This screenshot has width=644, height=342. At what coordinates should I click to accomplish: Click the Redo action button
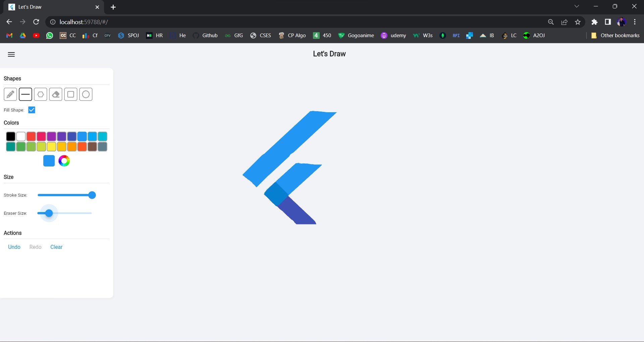pyautogui.click(x=36, y=247)
